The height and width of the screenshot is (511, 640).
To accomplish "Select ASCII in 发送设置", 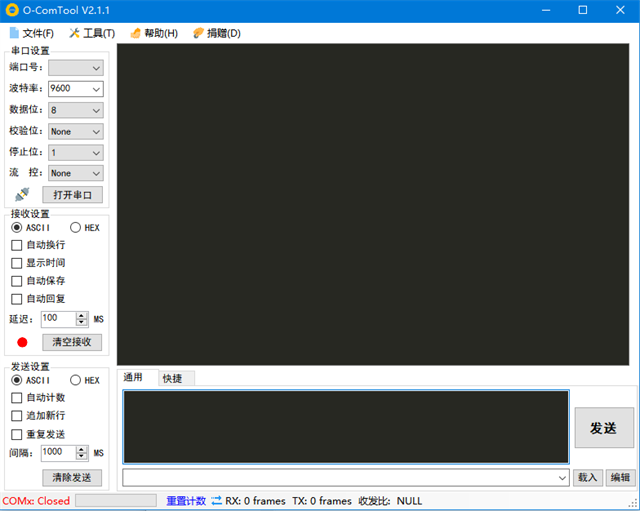I will 31,380.
